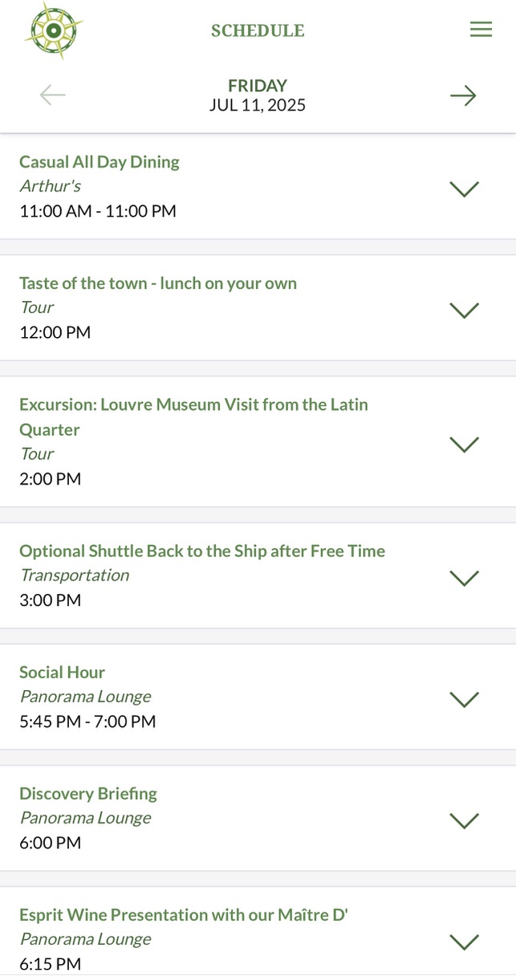Go to previous day with left arrow

[x=53, y=96]
